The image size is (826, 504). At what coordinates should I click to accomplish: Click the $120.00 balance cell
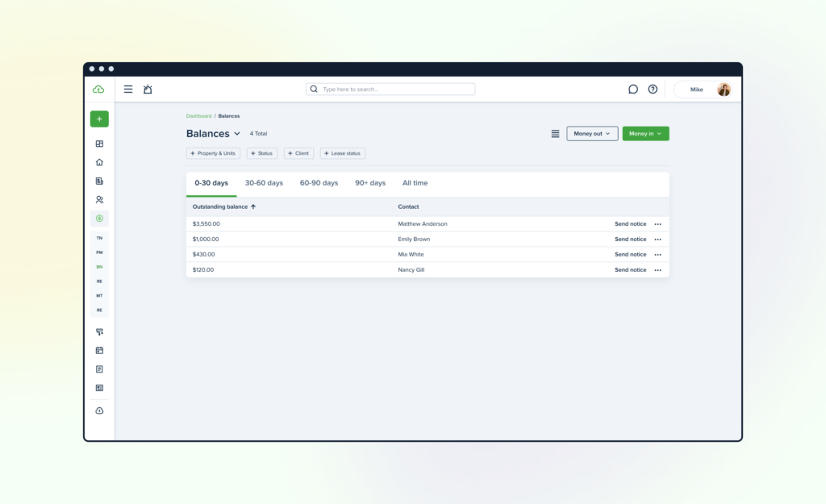(203, 269)
